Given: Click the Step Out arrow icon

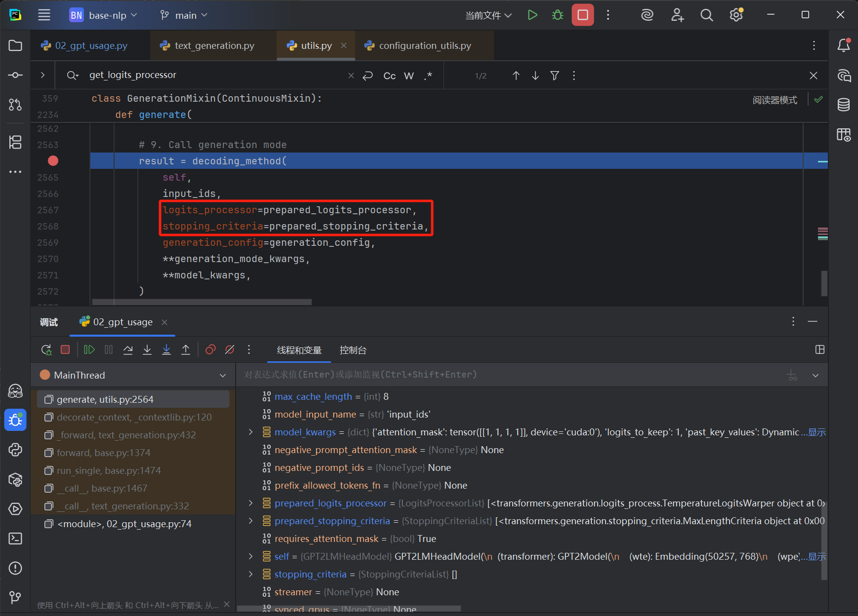Looking at the screenshot, I should pyautogui.click(x=186, y=350).
